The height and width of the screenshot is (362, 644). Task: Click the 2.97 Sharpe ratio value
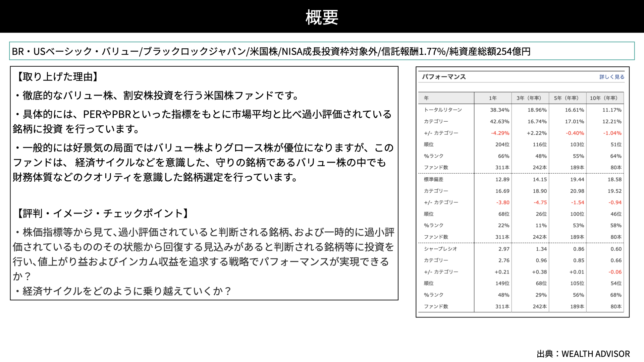tap(504, 249)
